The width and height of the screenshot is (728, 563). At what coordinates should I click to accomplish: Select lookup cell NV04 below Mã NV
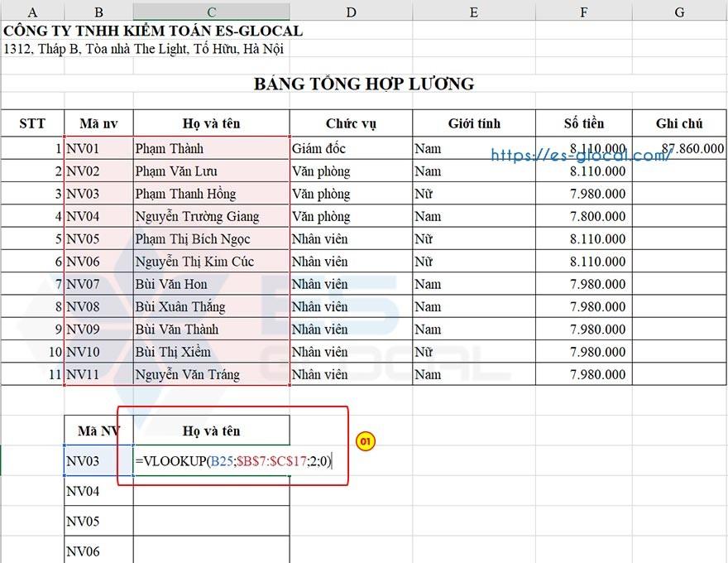[x=98, y=490]
